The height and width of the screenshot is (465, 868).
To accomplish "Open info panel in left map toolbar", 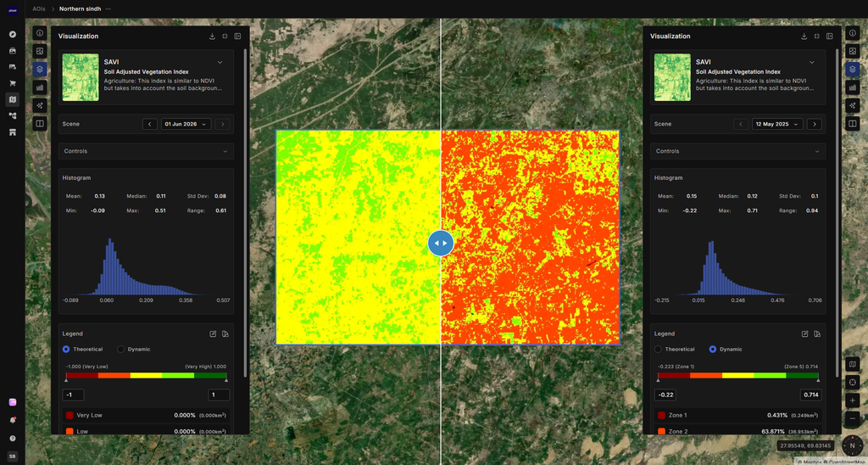I will (40, 33).
